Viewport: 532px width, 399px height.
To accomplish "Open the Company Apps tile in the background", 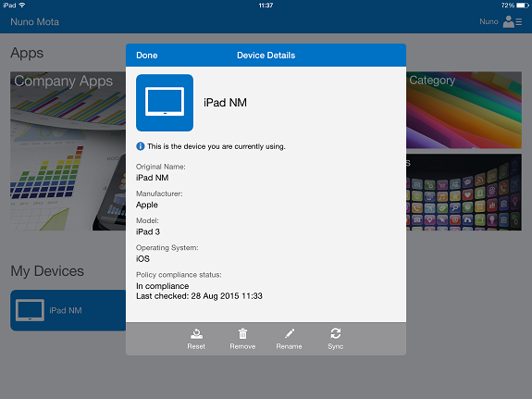I will pyautogui.click(x=68, y=151).
